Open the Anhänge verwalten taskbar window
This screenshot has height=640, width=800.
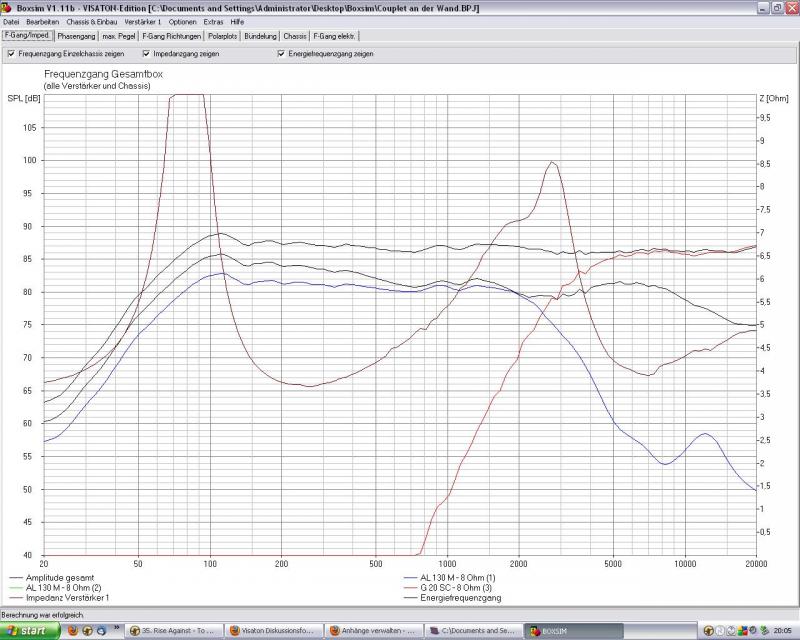pyautogui.click(x=369, y=631)
